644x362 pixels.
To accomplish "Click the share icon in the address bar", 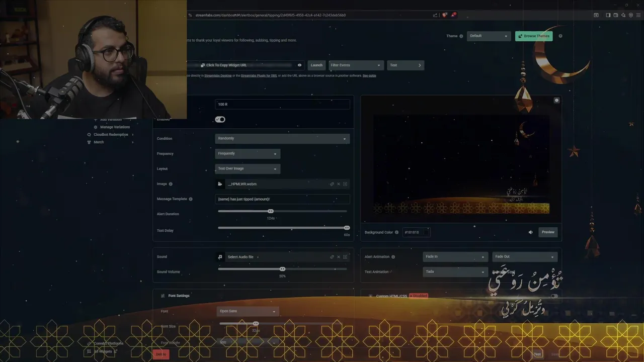I will coord(435,15).
